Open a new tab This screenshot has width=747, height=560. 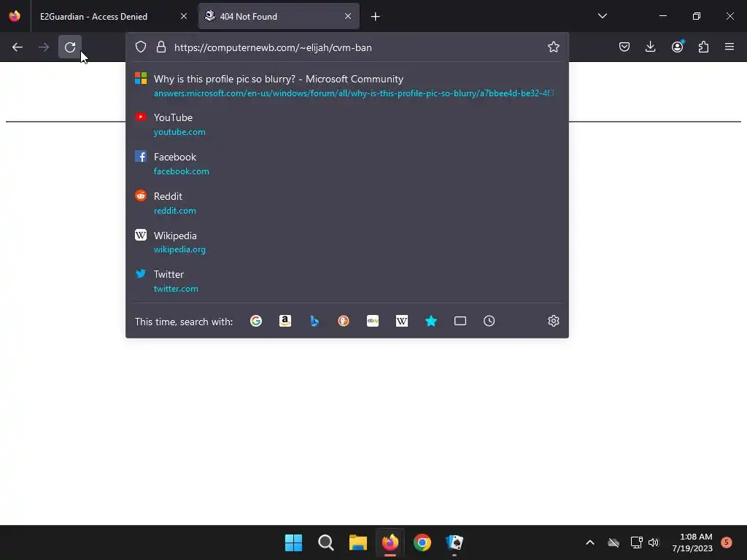click(x=376, y=17)
